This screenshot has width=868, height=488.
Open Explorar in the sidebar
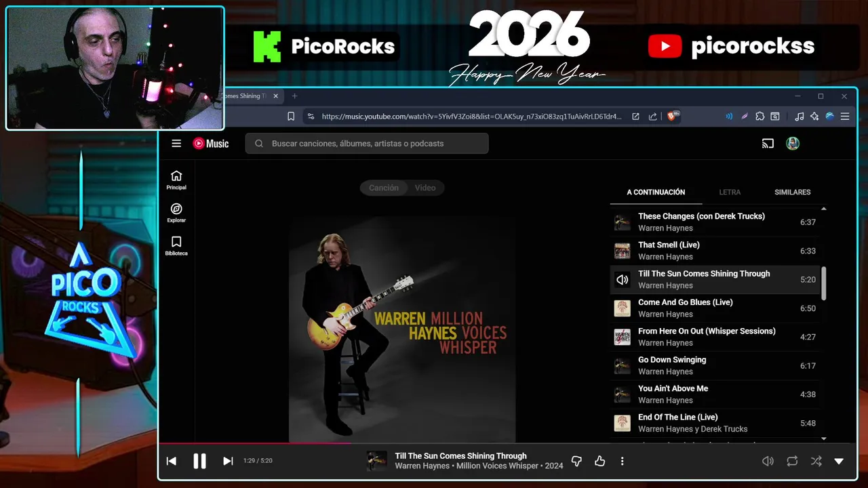pos(176,213)
